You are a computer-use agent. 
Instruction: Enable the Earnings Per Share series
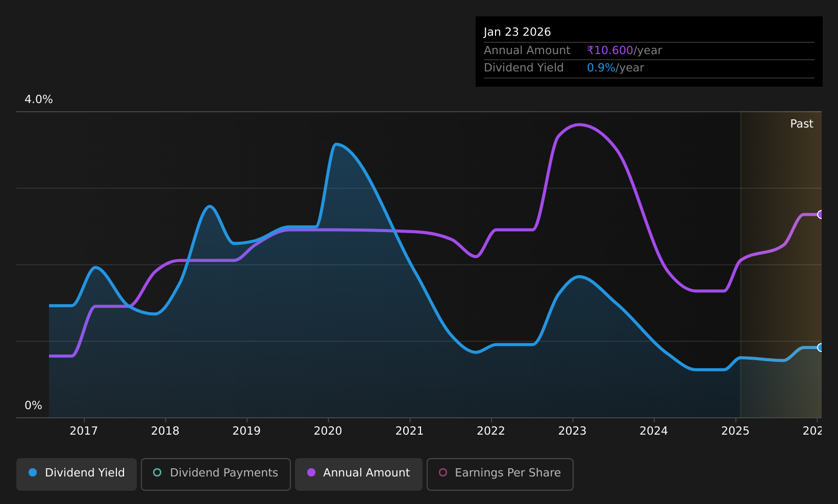click(x=500, y=474)
